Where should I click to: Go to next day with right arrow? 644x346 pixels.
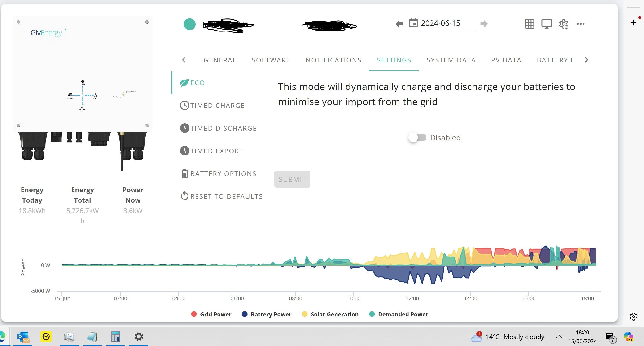click(484, 24)
